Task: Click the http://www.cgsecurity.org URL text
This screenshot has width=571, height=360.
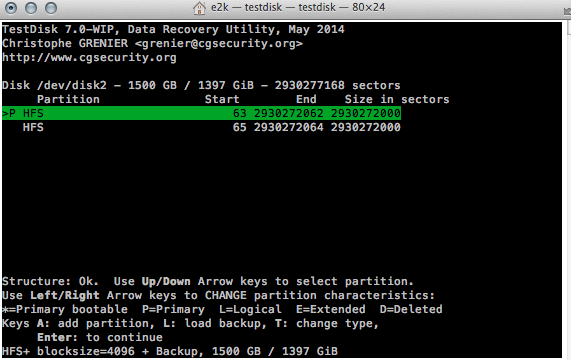Action: point(89,58)
